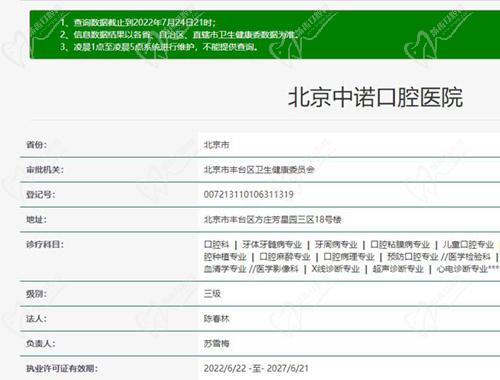
Task: Click the heading 北京中诺口腔医院
Action: pyautogui.click(x=375, y=97)
